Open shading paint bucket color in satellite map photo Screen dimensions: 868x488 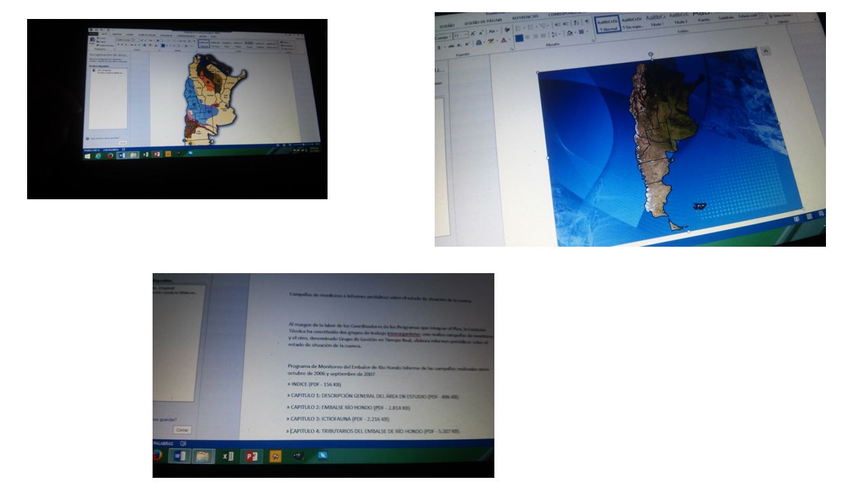click(x=571, y=33)
